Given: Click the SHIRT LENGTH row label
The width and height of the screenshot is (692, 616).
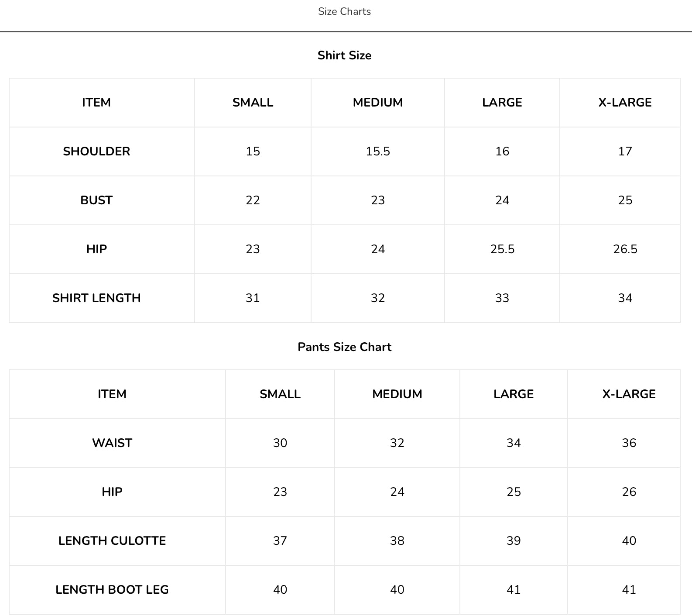Looking at the screenshot, I should pyautogui.click(x=96, y=298).
